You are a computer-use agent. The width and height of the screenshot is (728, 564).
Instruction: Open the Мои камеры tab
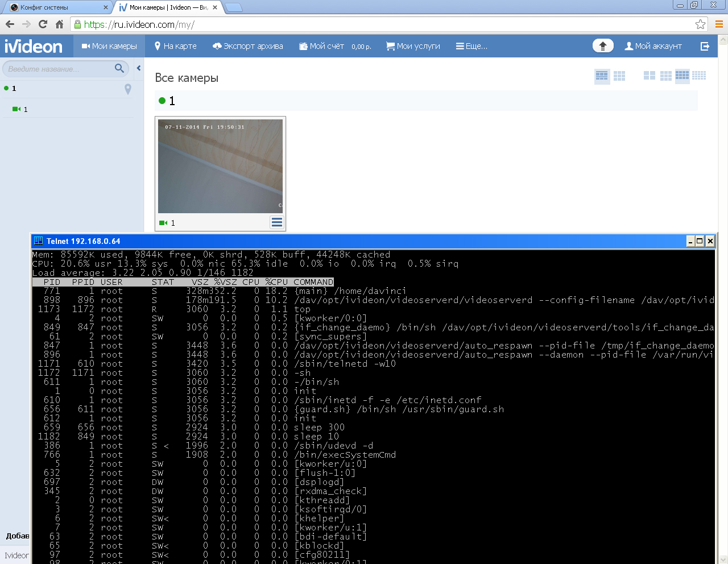pyautogui.click(x=109, y=46)
